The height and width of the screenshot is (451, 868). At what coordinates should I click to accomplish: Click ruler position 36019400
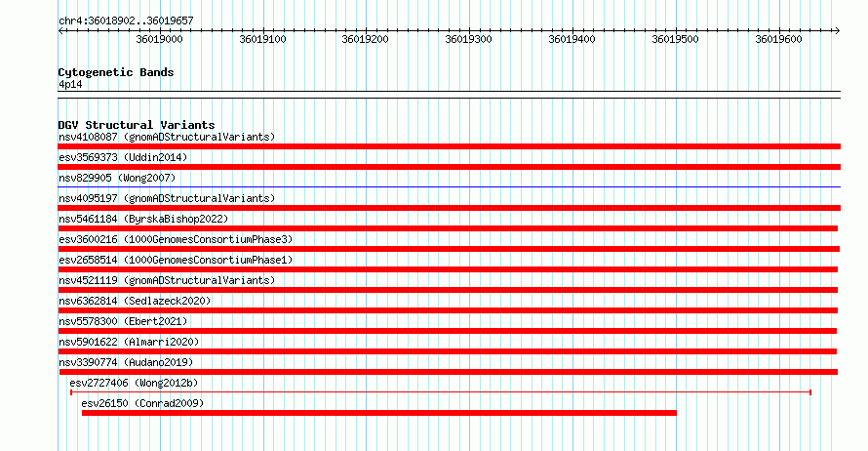coord(572,39)
